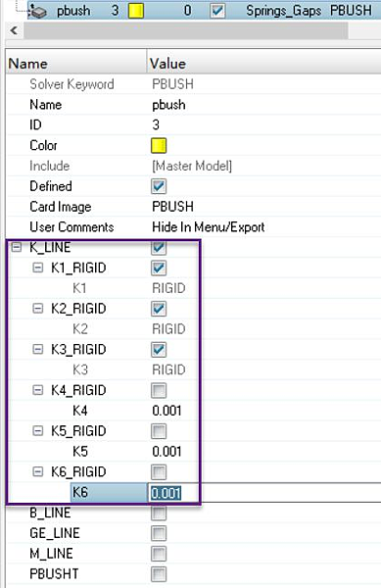Click the Include value [Master Model]

(x=192, y=166)
